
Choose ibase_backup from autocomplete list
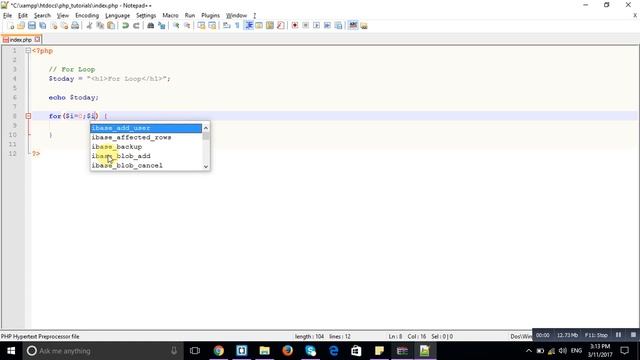(146, 147)
